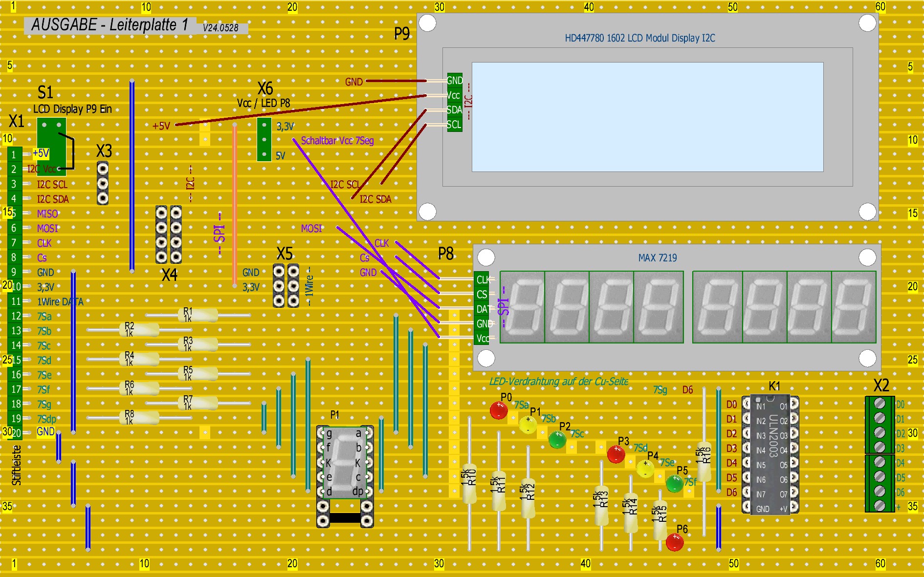Click the V24.0528 version label
This screenshot has width=924, height=577.
(x=221, y=28)
